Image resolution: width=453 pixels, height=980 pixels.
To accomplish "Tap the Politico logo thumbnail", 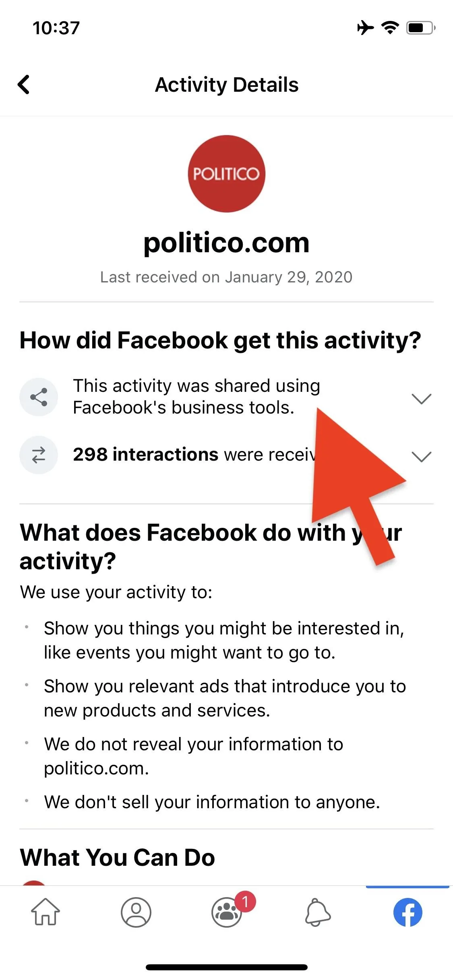I will [x=226, y=174].
